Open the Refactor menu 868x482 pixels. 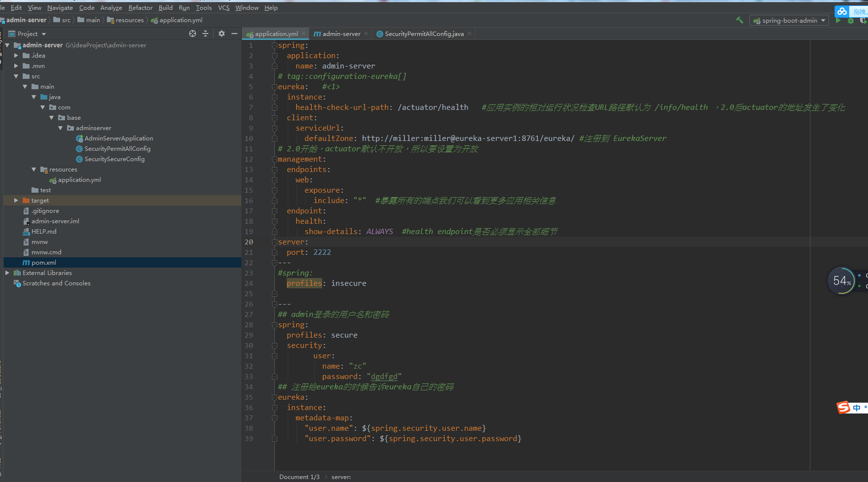pyautogui.click(x=140, y=7)
